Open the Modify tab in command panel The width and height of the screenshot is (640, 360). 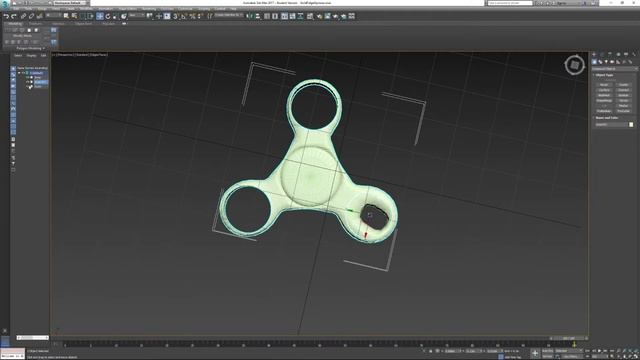(602, 54)
